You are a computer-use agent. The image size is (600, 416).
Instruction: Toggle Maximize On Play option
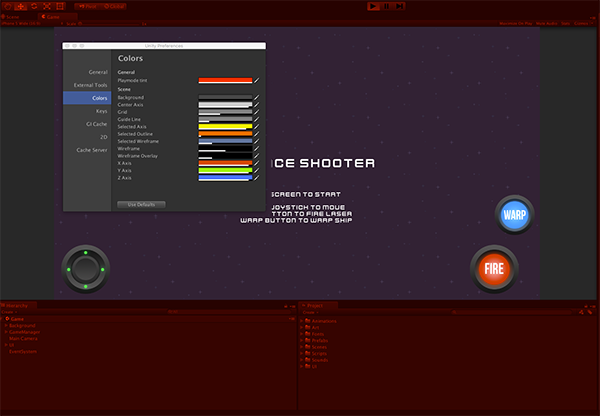tap(516, 23)
